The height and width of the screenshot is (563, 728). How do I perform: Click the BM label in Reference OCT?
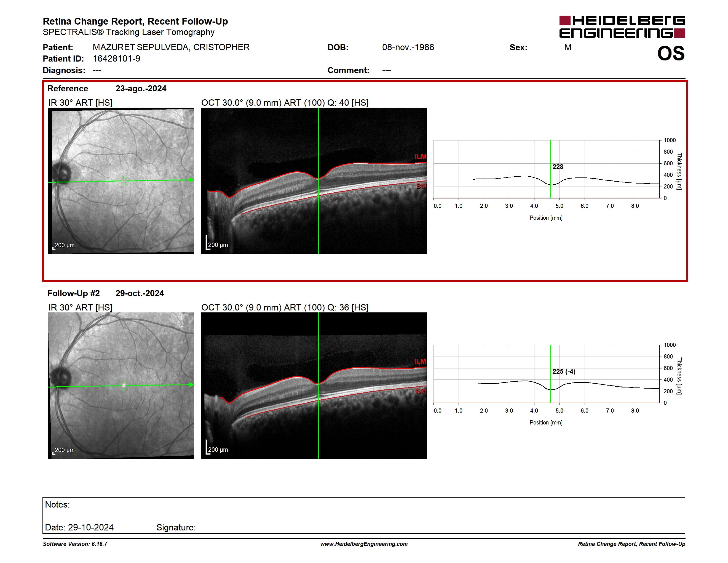click(421, 186)
